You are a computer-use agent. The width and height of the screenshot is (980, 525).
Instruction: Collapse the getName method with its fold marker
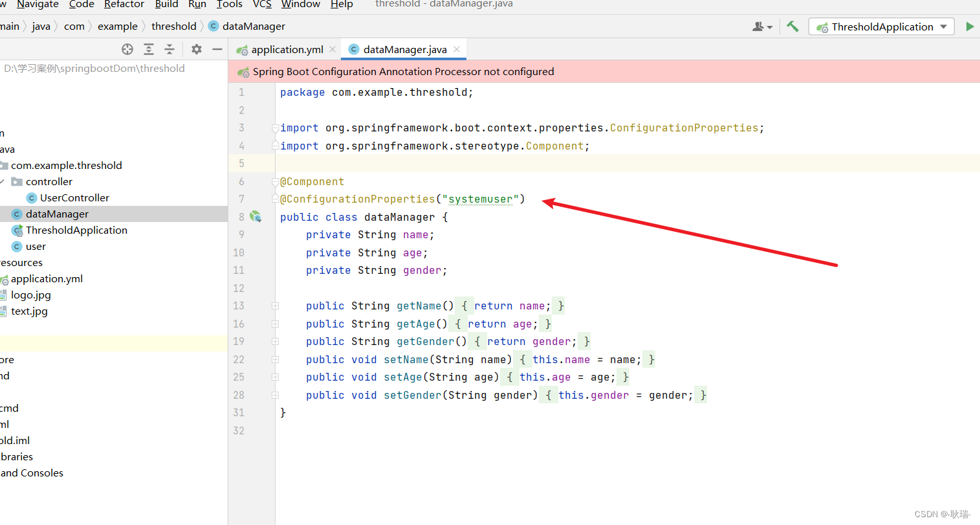tap(274, 305)
